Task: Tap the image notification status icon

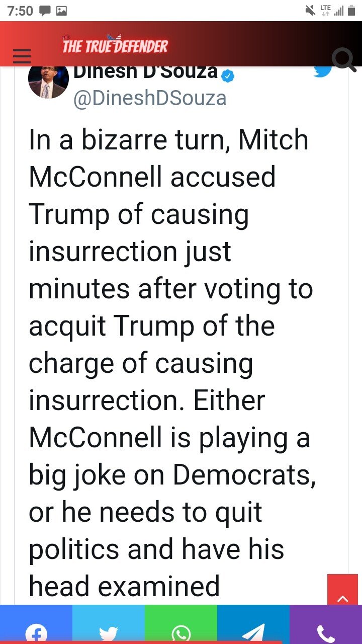Action: point(61,11)
